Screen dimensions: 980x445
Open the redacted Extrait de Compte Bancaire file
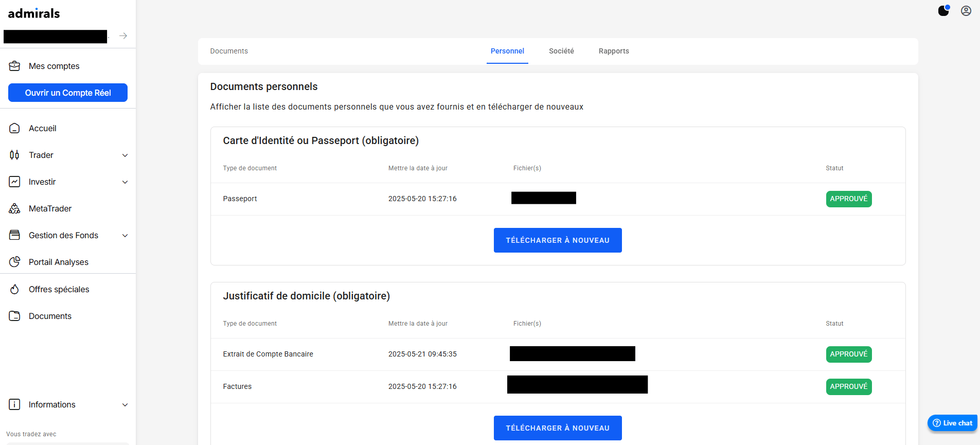573,353
